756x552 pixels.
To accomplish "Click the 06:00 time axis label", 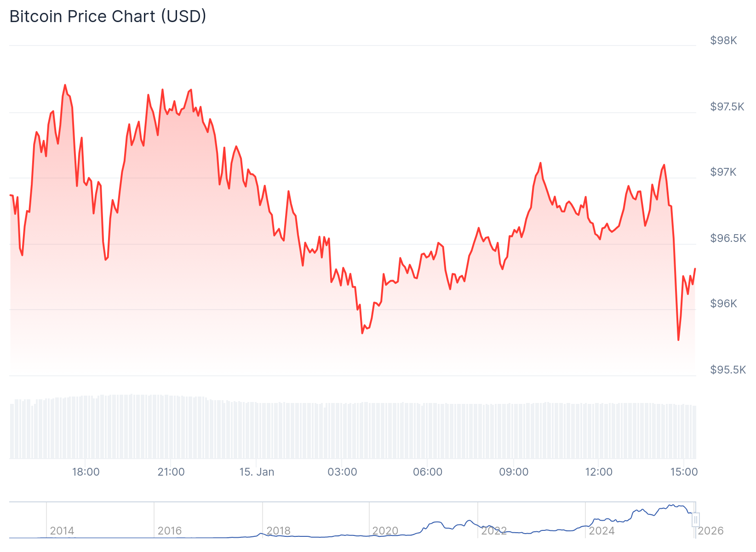I will click(x=428, y=472).
